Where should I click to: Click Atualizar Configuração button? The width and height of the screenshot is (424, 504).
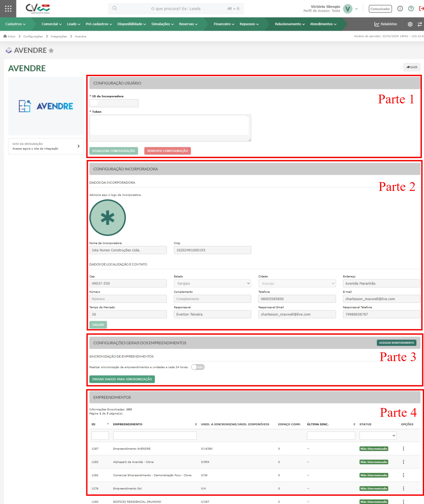click(x=113, y=151)
